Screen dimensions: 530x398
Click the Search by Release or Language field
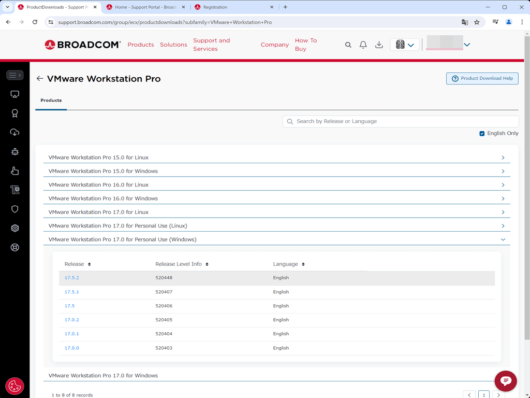tap(401, 121)
